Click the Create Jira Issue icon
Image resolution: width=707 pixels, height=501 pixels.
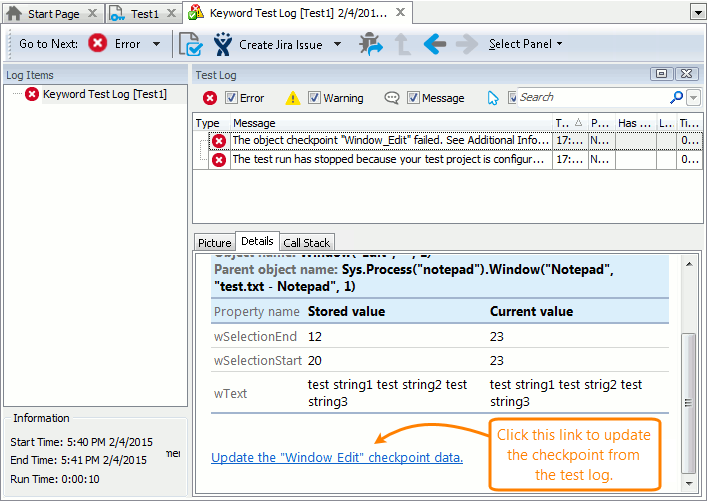pyautogui.click(x=223, y=44)
